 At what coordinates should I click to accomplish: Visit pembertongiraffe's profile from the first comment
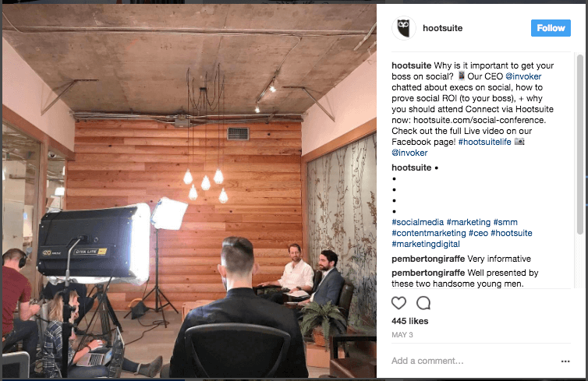click(428, 259)
